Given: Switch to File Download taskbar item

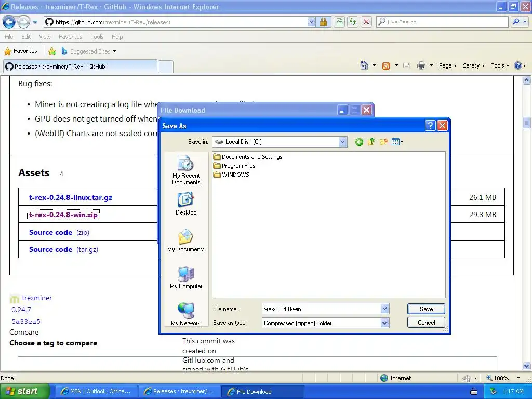Looking at the screenshot, I should pos(262,392).
